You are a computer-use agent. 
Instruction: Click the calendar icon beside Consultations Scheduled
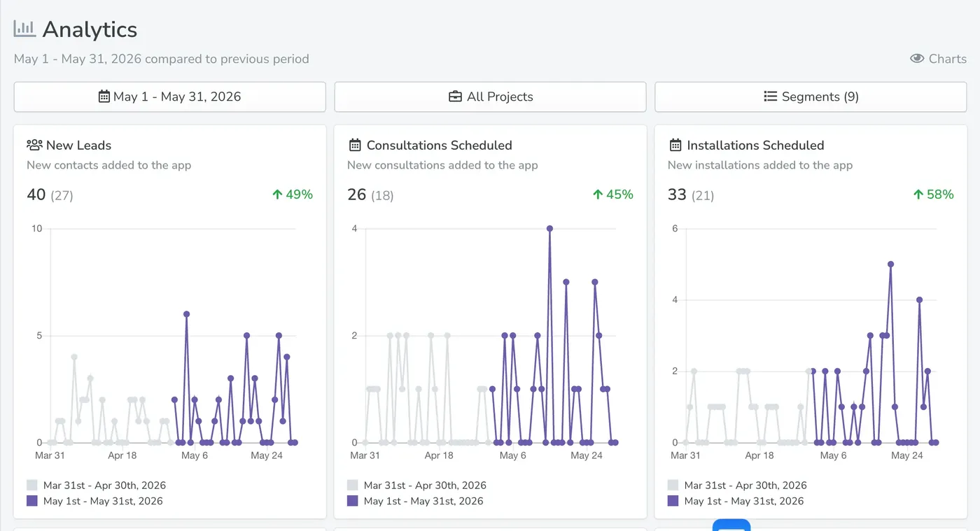pyautogui.click(x=355, y=145)
